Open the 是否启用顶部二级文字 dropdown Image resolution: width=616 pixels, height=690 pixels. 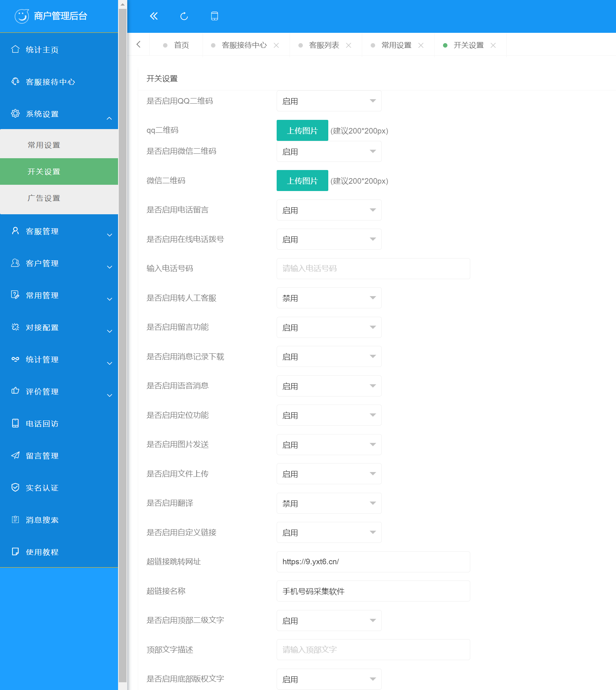329,621
